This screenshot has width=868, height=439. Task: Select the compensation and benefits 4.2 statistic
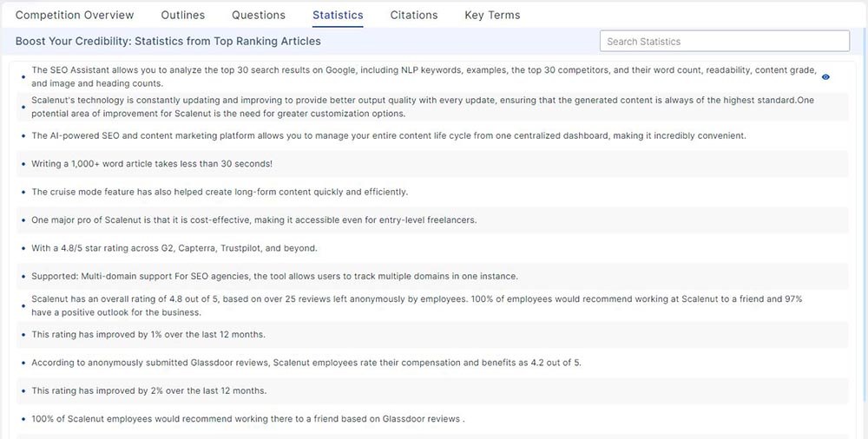coord(306,363)
